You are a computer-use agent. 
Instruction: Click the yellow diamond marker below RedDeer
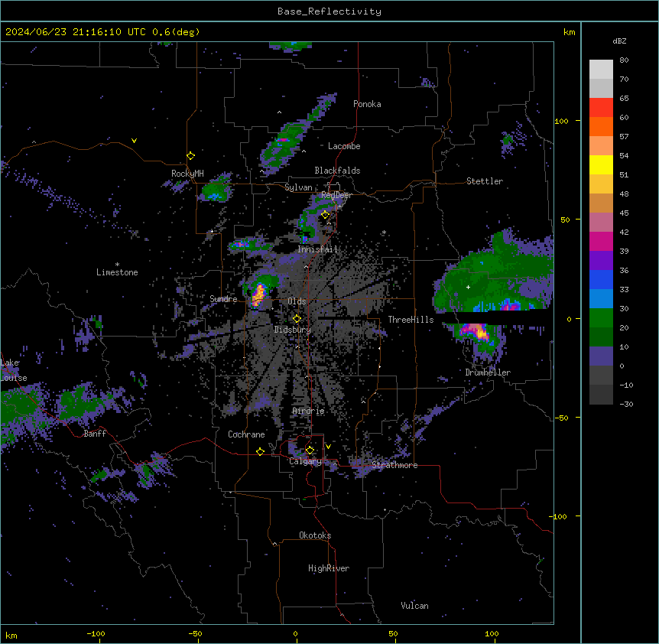[326, 215]
